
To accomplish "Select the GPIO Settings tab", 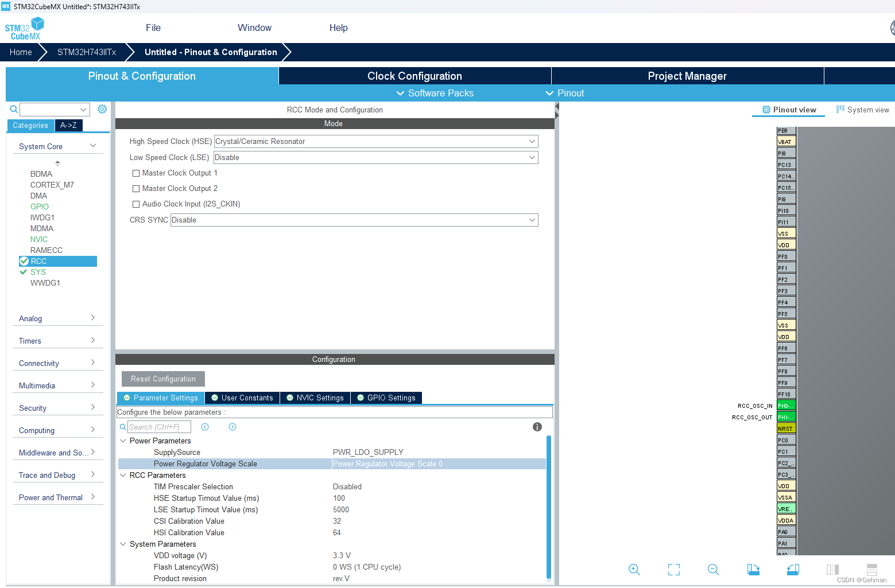I will (x=386, y=398).
